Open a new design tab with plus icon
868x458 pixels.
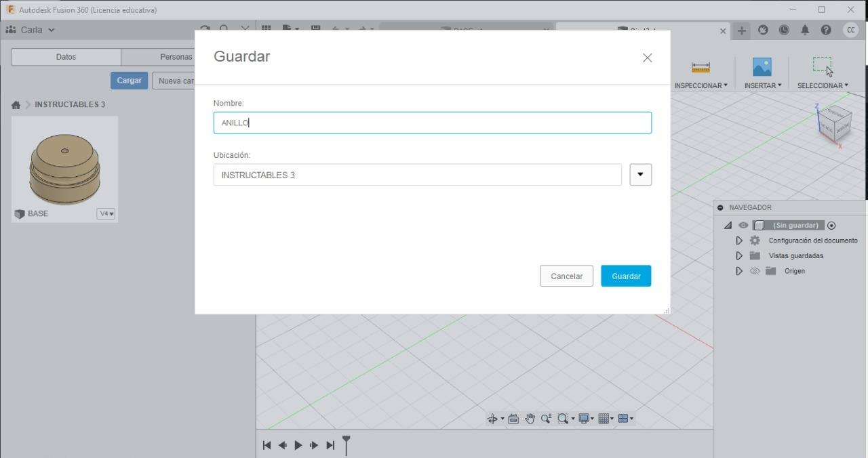(742, 30)
